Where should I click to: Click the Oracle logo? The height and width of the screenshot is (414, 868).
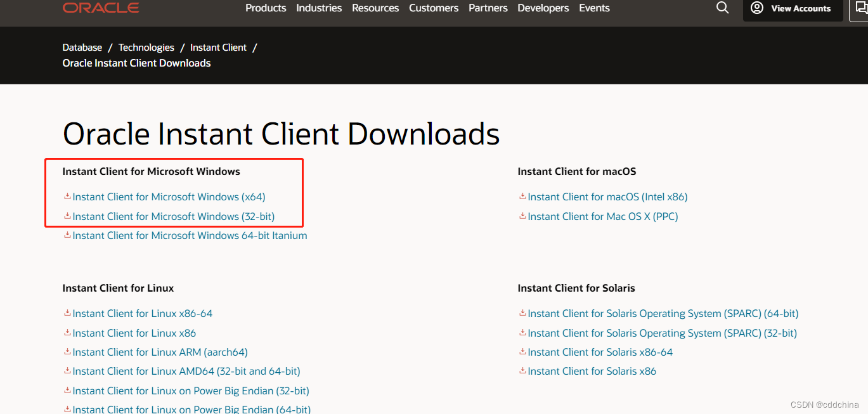[x=100, y=8]
